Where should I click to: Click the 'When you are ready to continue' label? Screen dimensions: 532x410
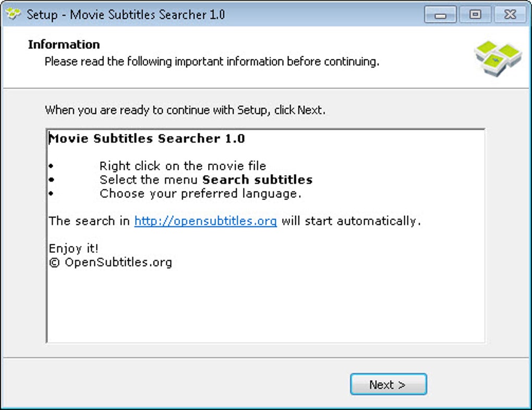tap(185, 110)
